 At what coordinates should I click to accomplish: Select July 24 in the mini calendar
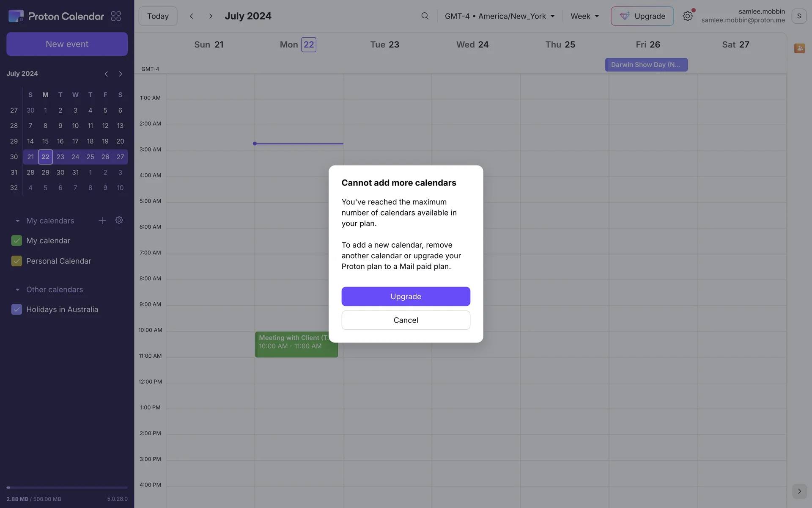75,157
